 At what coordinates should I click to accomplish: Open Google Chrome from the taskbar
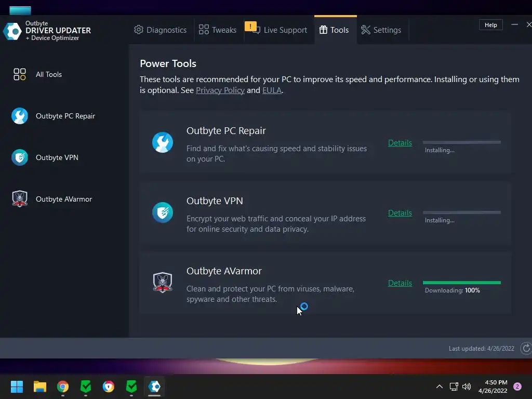[63, 387]
